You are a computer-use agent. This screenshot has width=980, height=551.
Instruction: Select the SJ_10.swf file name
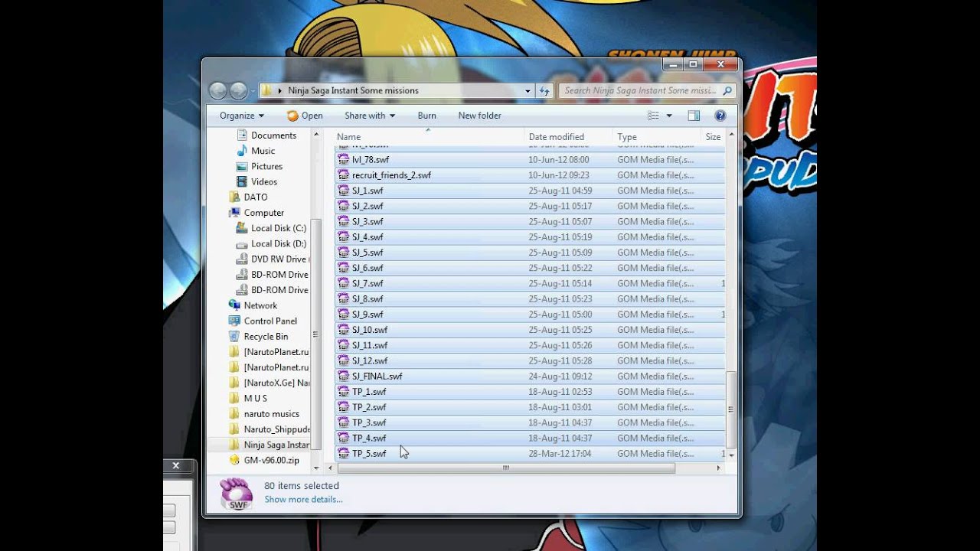tap(370, 330)
